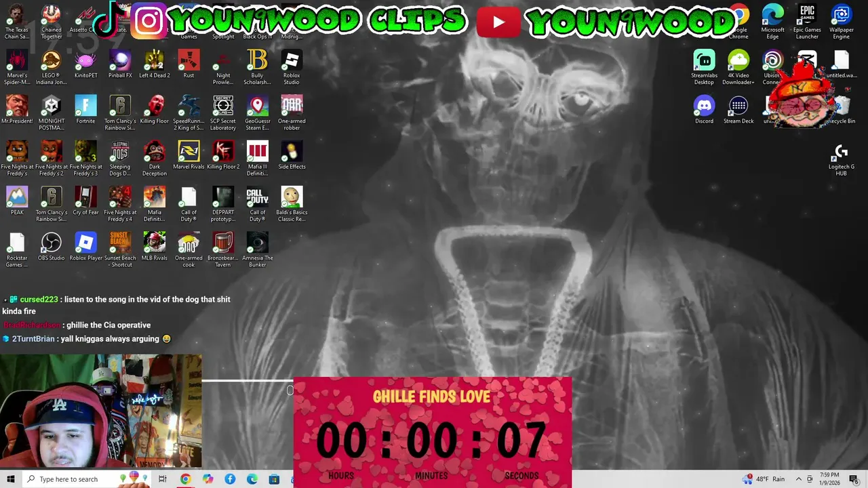The width and height of the screenshot is (868, 488).
Task: Open the One-armed robber icon
Action: (292, 113)
